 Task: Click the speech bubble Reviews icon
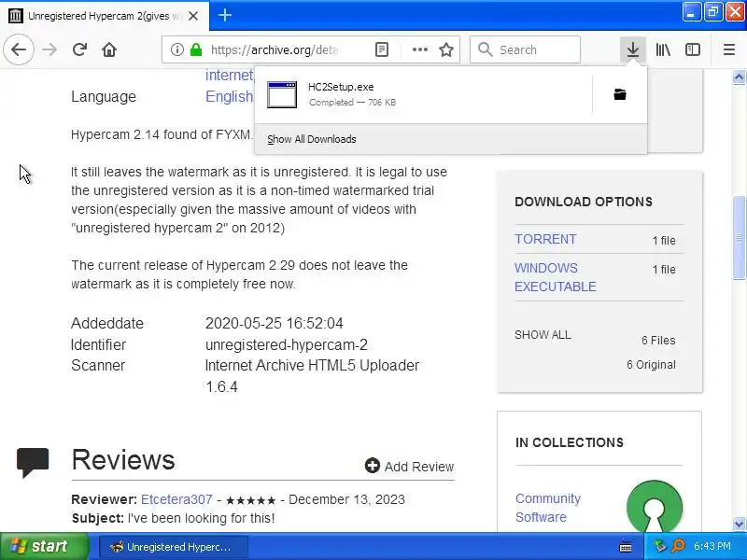[x=33, y=461]
